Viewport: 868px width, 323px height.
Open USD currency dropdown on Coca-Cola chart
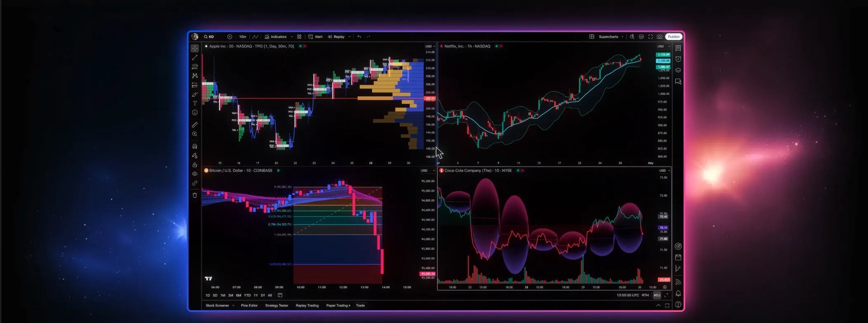664,171
